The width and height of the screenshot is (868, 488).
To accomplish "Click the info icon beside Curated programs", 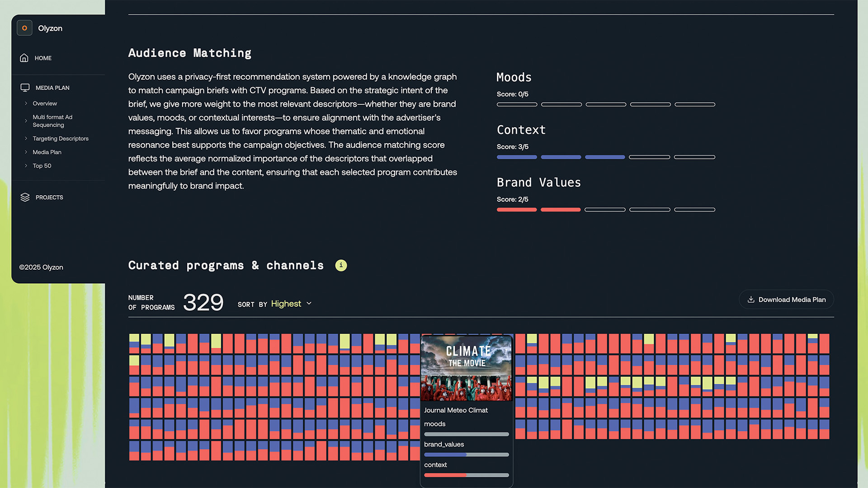I will 341,266.
